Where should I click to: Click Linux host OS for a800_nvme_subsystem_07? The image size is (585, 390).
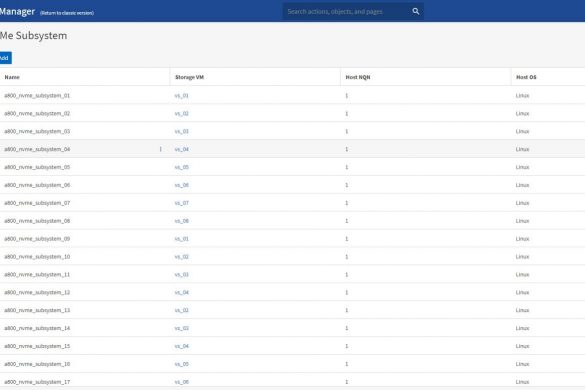(522, 203)
